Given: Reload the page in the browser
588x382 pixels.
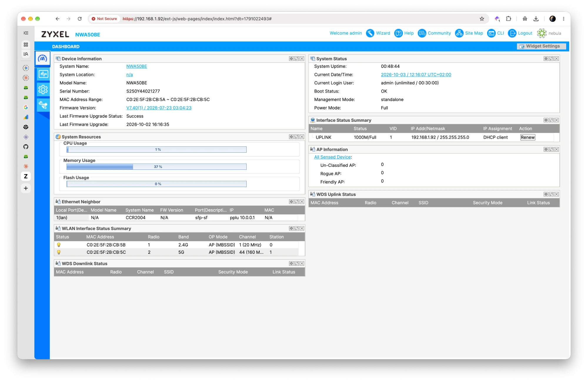Looking at the screenshot, I should (79, 19).
